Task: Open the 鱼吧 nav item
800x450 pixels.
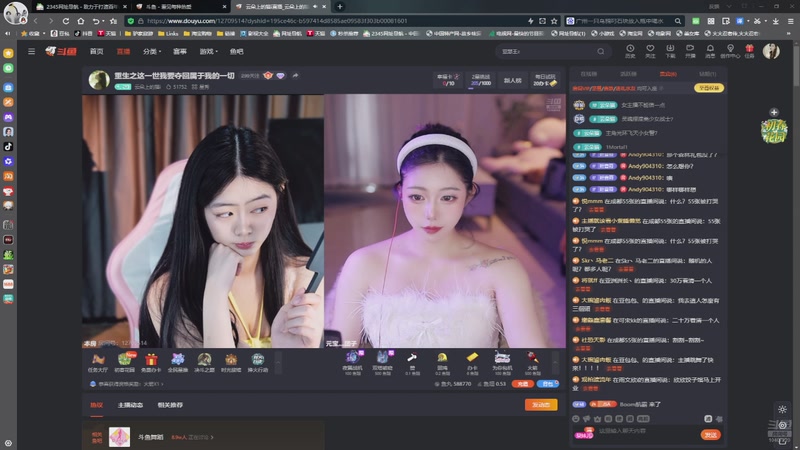Action: pyautogui.click(x=236, y=52)
